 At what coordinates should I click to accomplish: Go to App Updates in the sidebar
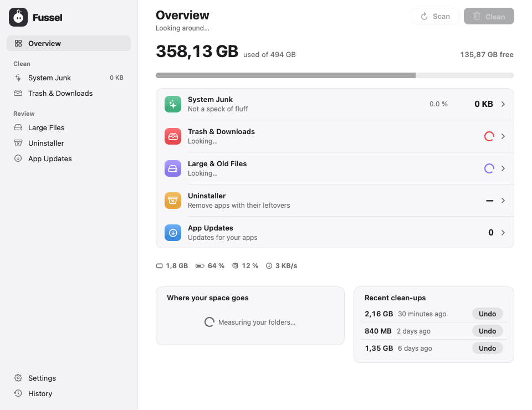pos(69,158)
